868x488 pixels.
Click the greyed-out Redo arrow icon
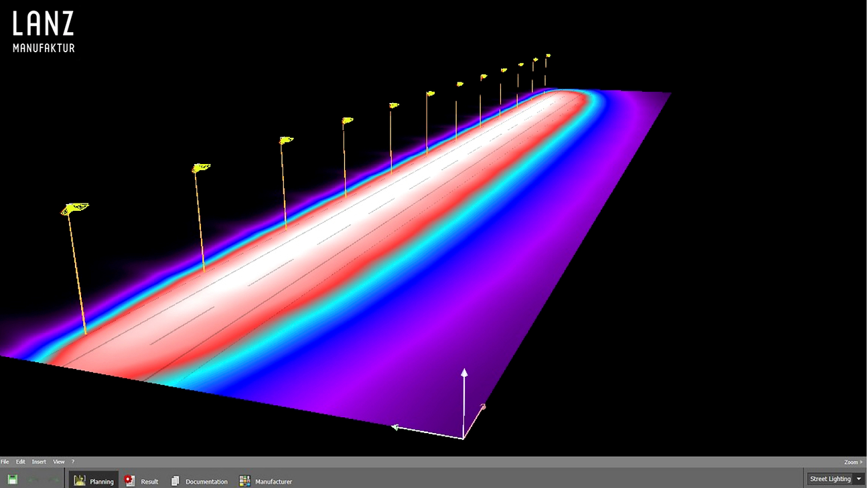pos(54,479)
